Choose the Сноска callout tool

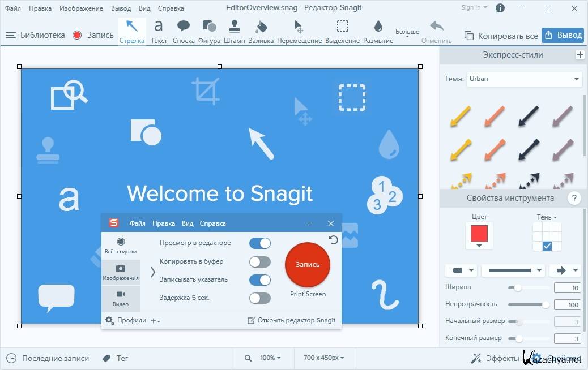[x=184, y=31]
